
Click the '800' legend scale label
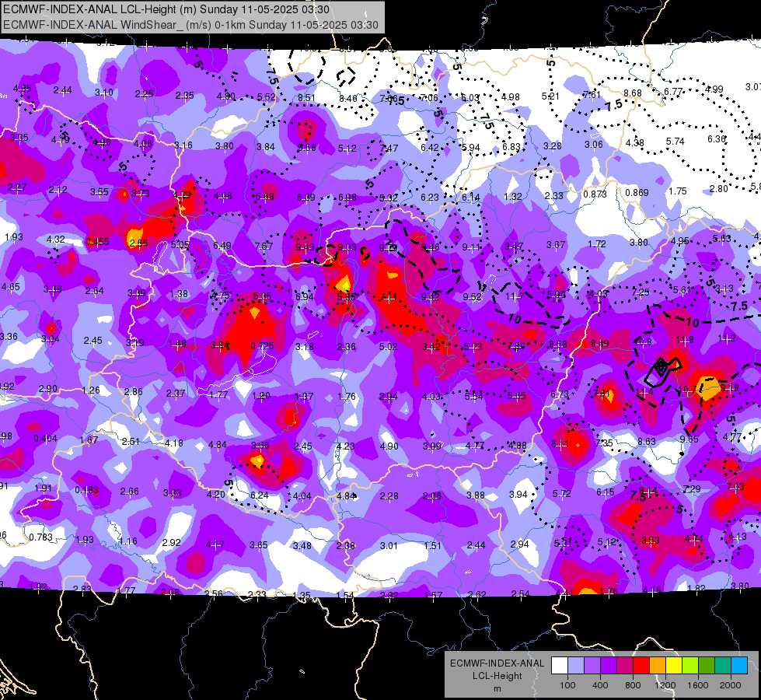pyautogui.click(x=633, y=685)
